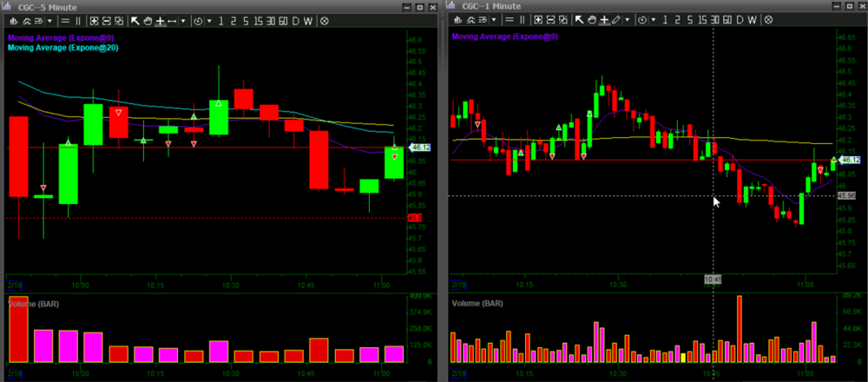Screen dimensions: 868x382
Task: Switch 5 Minute chart to 15-minute interval
Action: (x=258, y=20)
